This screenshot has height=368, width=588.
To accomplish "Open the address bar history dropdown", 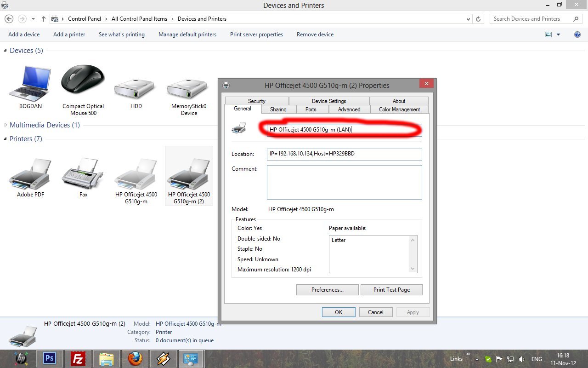I will tap(468, 19).
